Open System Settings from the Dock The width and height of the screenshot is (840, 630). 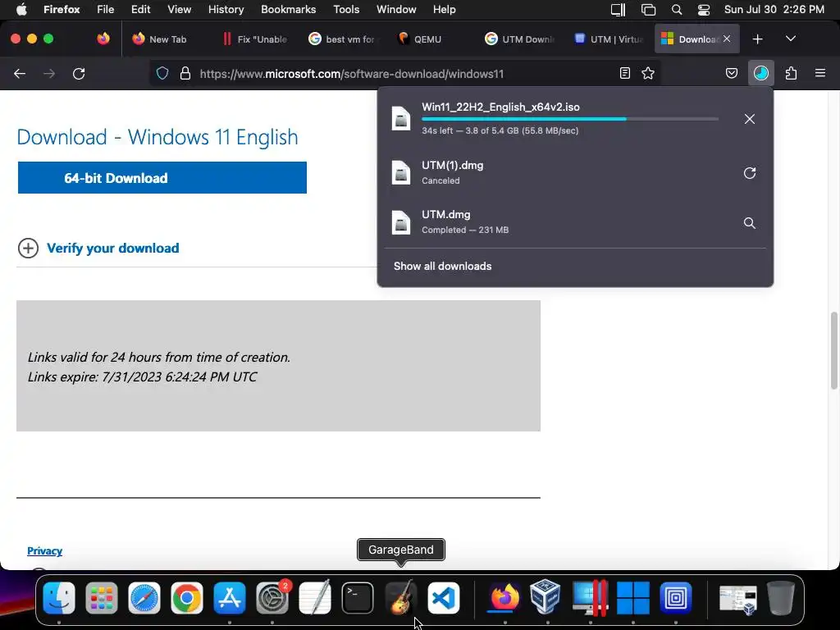coord(272,597)
